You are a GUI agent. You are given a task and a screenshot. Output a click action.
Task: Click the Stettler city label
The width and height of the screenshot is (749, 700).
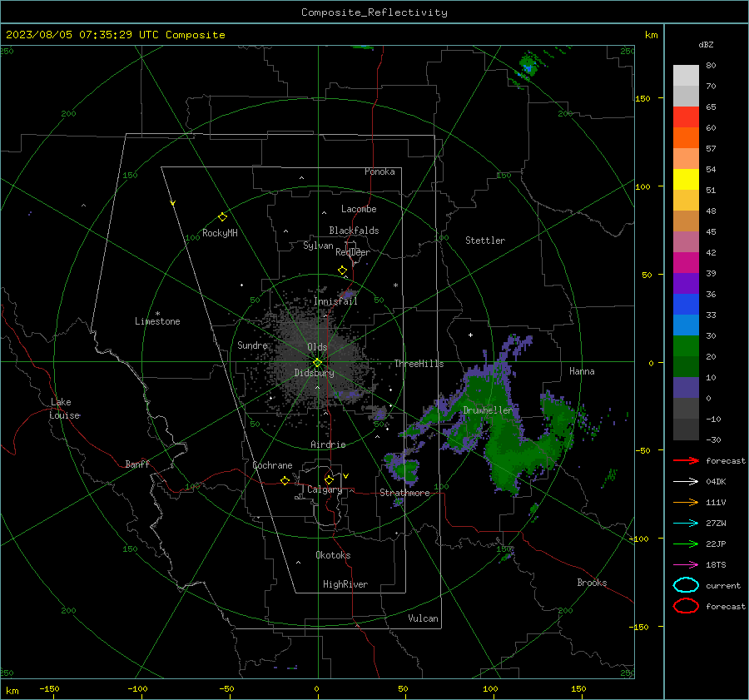485,241
